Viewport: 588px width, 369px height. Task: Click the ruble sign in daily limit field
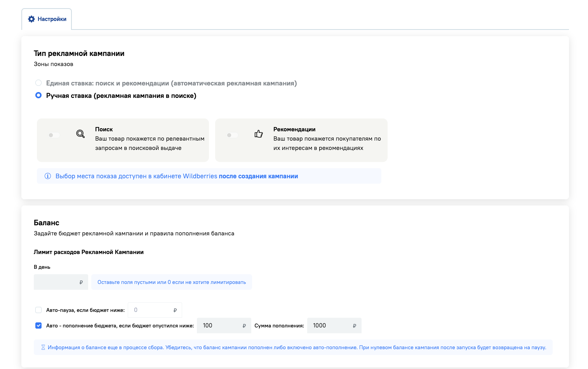point(81,282)
